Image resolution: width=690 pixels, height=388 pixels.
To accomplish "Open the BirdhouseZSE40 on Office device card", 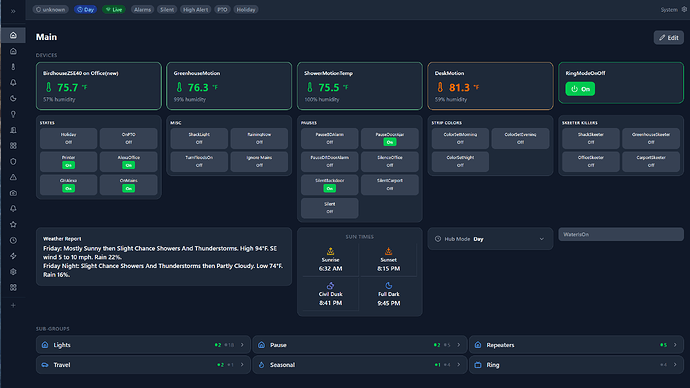I will tap(99, 86).
